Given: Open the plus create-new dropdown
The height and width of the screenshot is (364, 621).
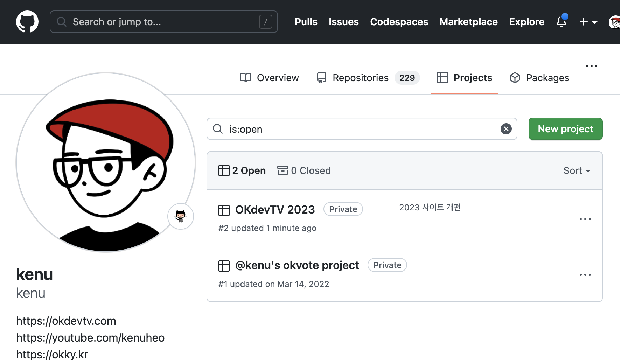Looking at the screenshot, I should [588, 22].
